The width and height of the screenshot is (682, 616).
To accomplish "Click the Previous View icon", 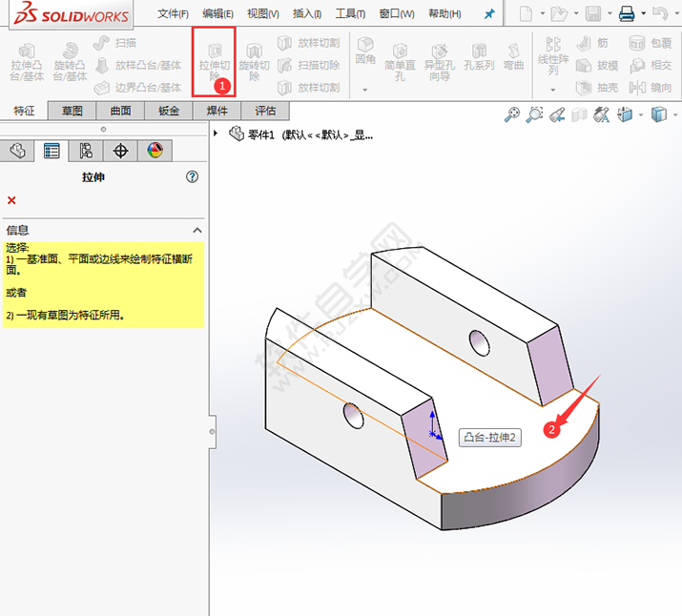I will [x=557, y=114].
